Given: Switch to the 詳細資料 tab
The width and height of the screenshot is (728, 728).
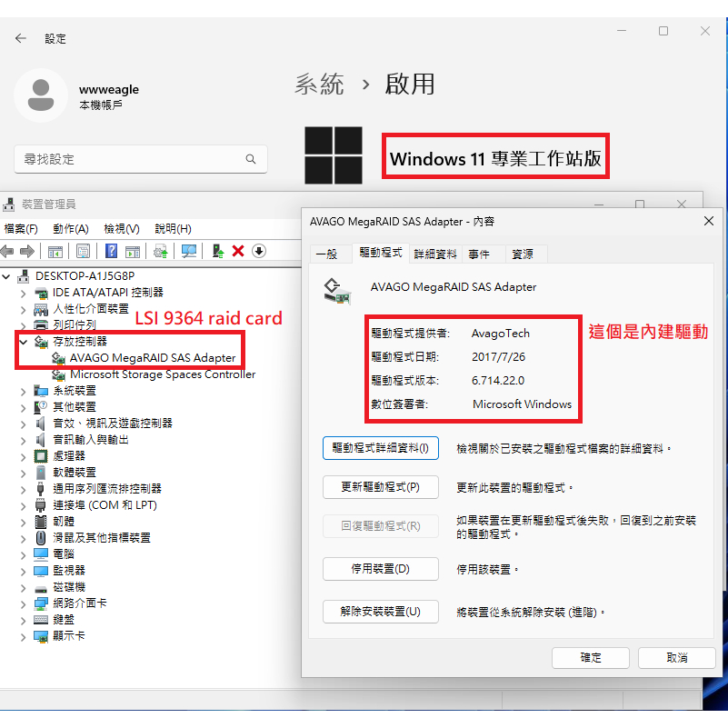Looking at the screenshot, I should [x=435, y=254].
